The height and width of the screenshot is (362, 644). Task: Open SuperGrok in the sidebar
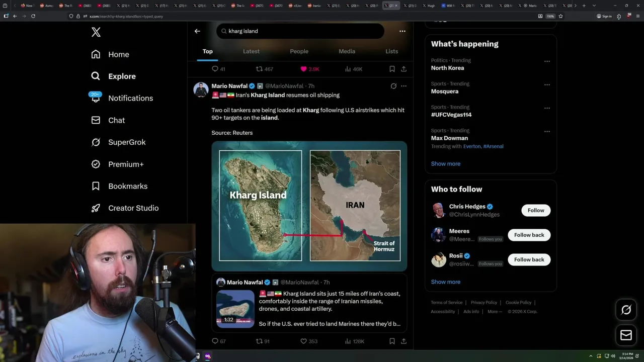coord(118,142)
